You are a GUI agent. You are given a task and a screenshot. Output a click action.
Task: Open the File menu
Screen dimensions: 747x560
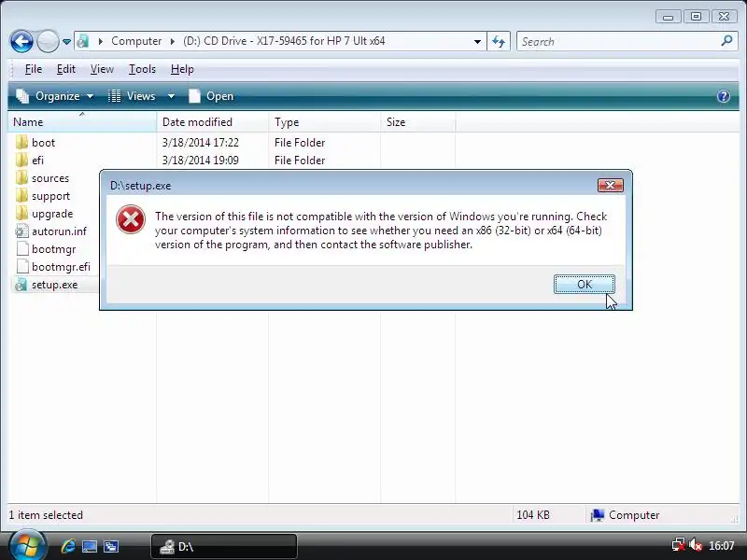(34, 69)
